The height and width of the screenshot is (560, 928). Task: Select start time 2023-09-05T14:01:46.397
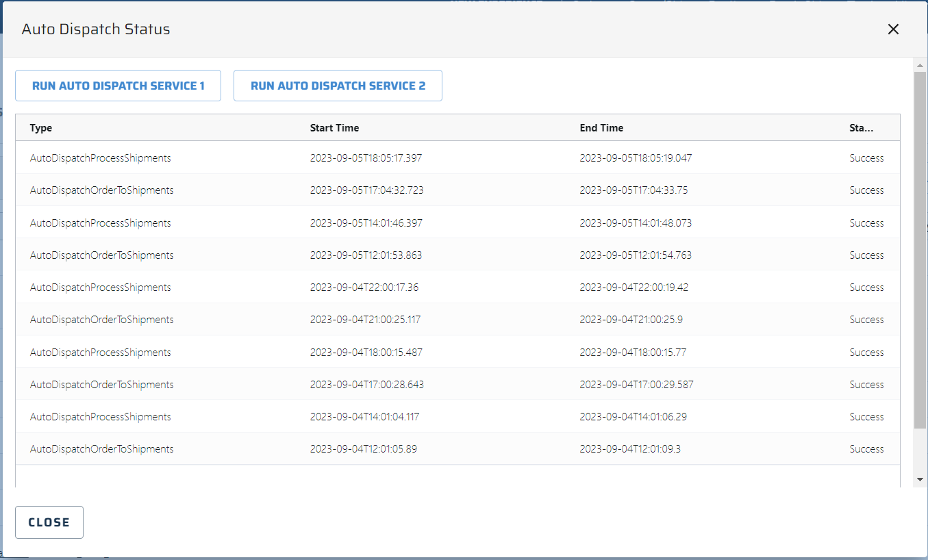pos(366,223)
